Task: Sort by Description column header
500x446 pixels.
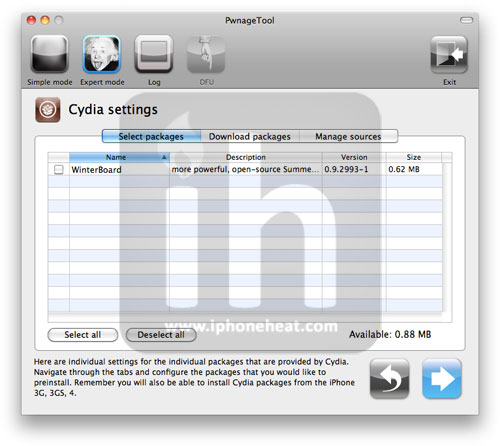Action: (x=246, y=157)
